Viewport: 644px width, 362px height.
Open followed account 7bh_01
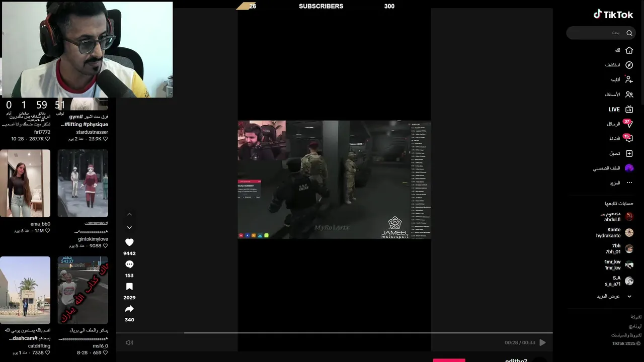[x=619, y=249]
